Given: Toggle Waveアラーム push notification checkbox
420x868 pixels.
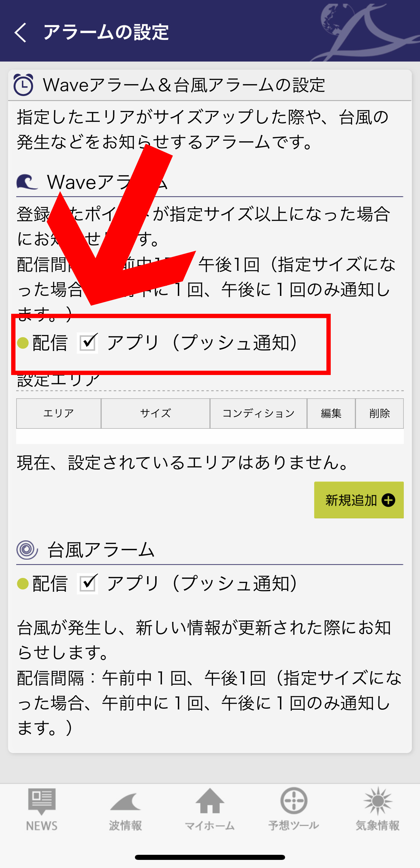Looking at the screenshot, I should [87, 343].
